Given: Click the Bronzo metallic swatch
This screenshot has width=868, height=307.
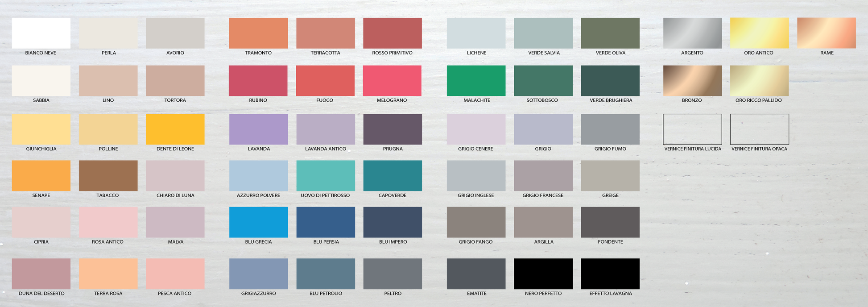Looking at the screenshot, I should click(x=692, y=81).
